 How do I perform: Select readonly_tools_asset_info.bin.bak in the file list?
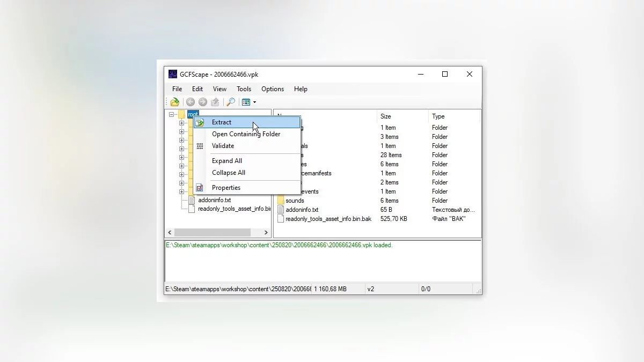coord(328,219)
